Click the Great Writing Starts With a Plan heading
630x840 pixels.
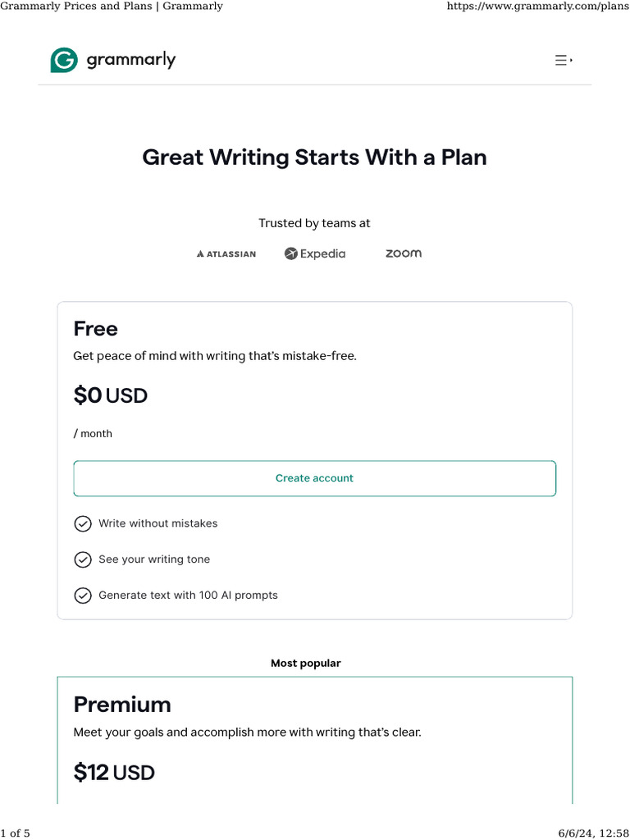[314, 157]
